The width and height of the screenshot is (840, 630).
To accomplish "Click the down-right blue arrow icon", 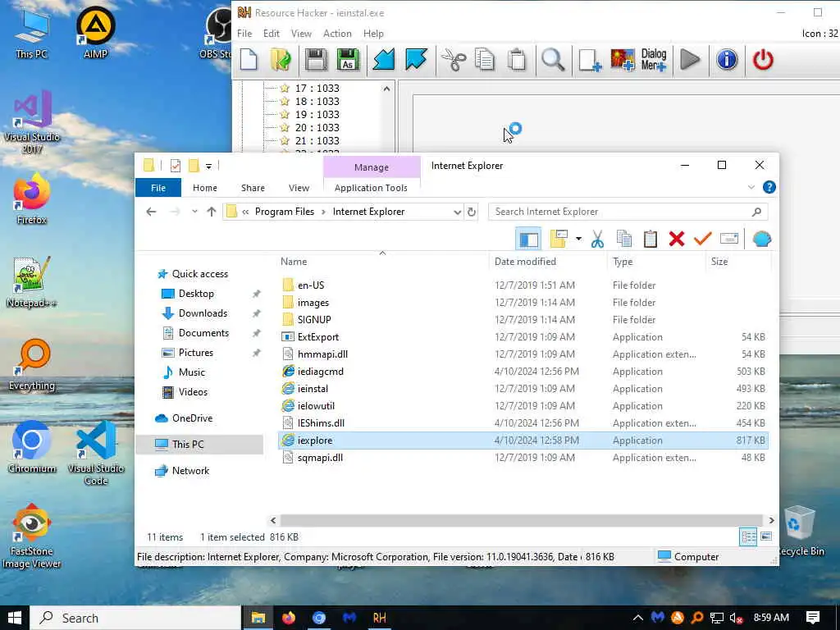I will (x=416, y=59).
